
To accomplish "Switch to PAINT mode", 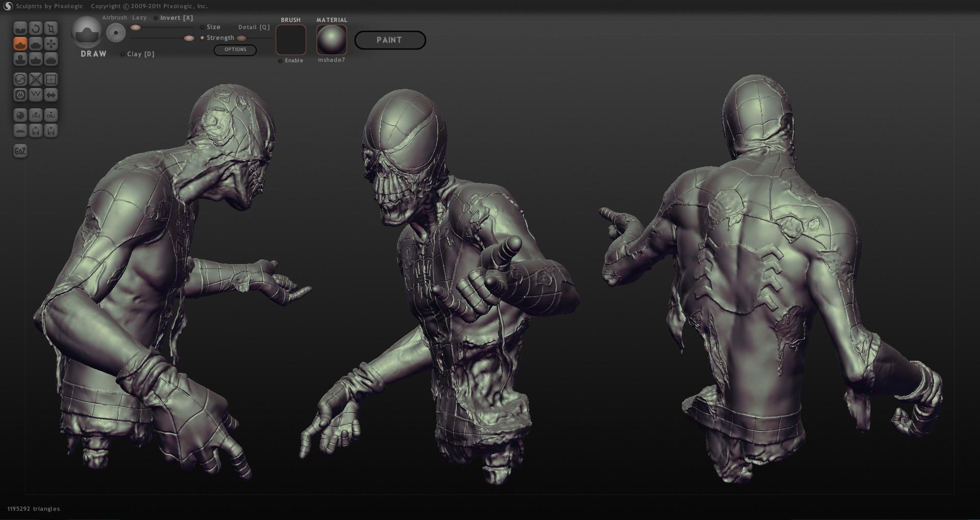I will tap(390, 40).
